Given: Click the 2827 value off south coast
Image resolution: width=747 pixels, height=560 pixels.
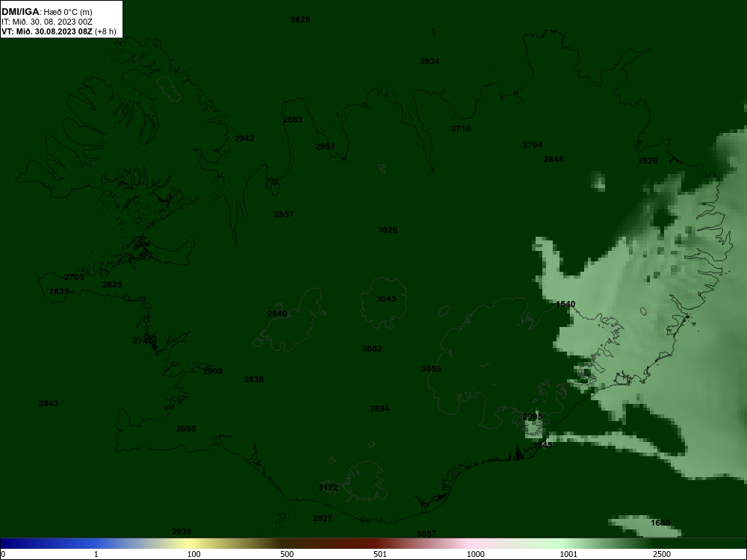Looking at the screenshot, I should coord(323,518).
